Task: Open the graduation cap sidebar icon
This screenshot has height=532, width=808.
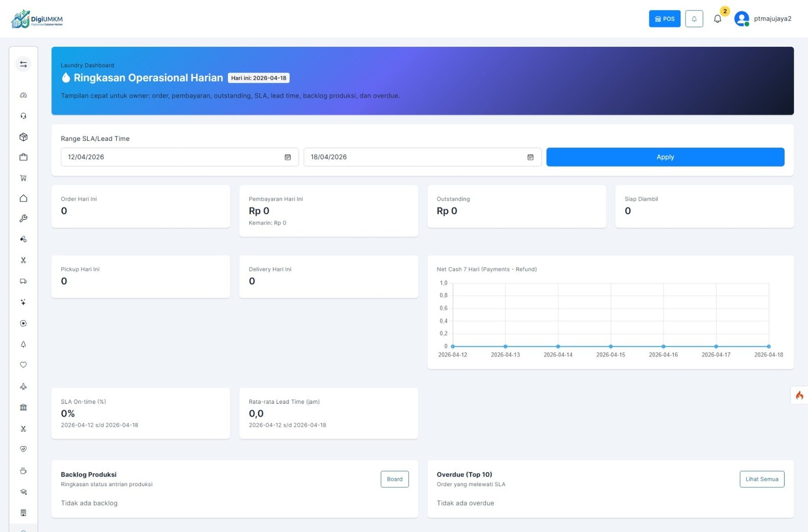Action: (23, 492)
